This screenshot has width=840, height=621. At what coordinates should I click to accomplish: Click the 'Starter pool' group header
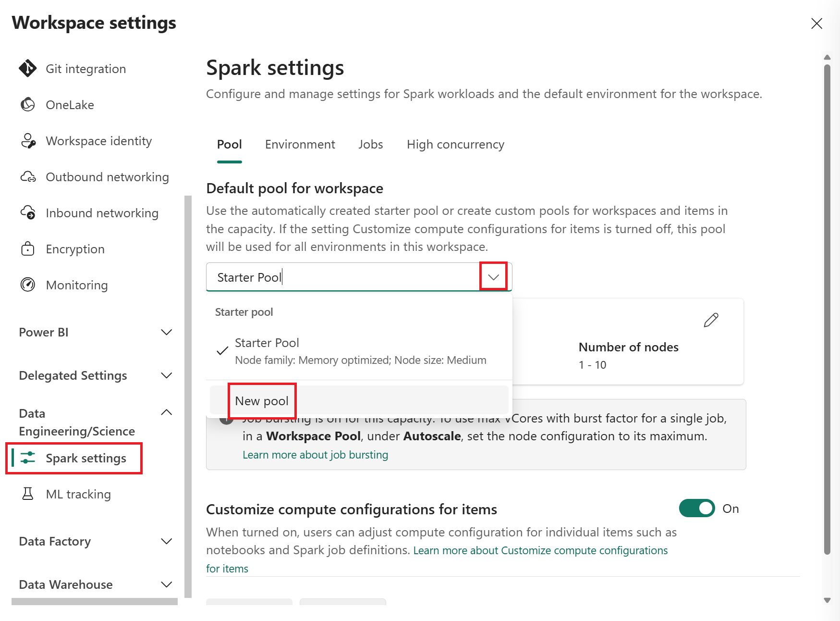pos(244,312)
